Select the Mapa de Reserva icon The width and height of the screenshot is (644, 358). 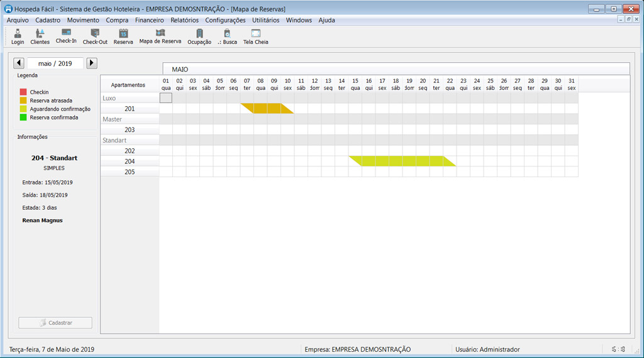coord(160,35)
